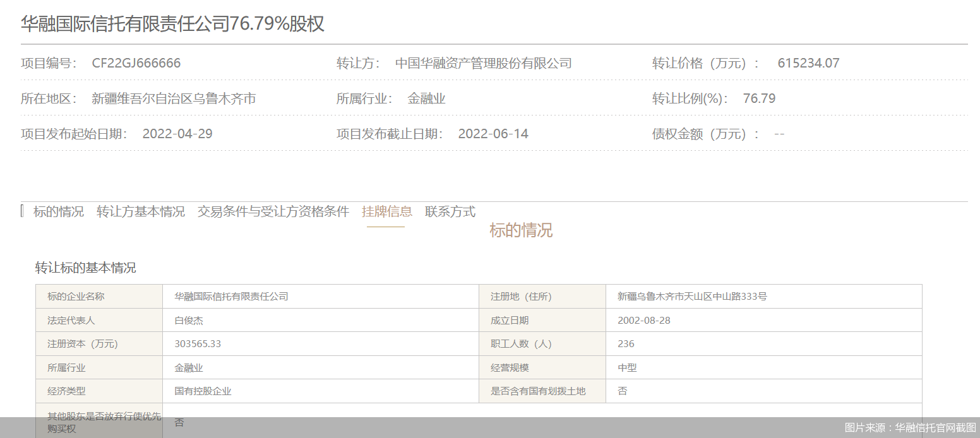Click 经济类型 label cell
This screenshot has width=980, height=438.
pos(99,391)
